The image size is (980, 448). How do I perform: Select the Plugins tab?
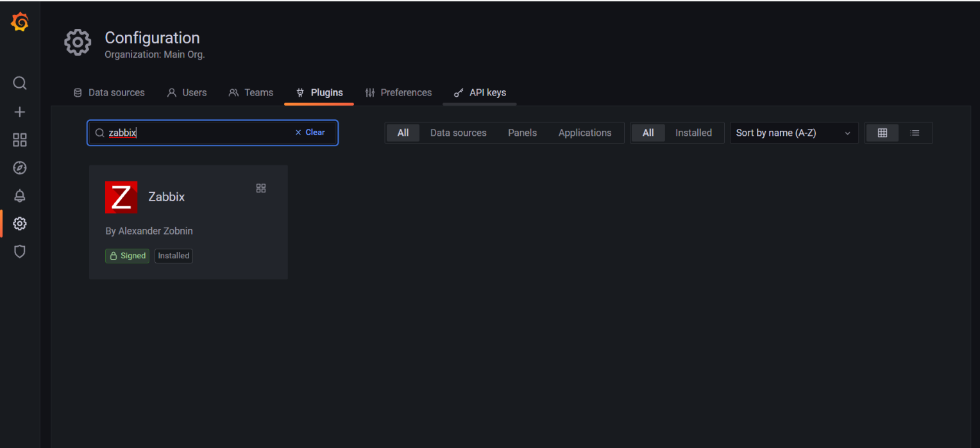[x=319, y=93]
